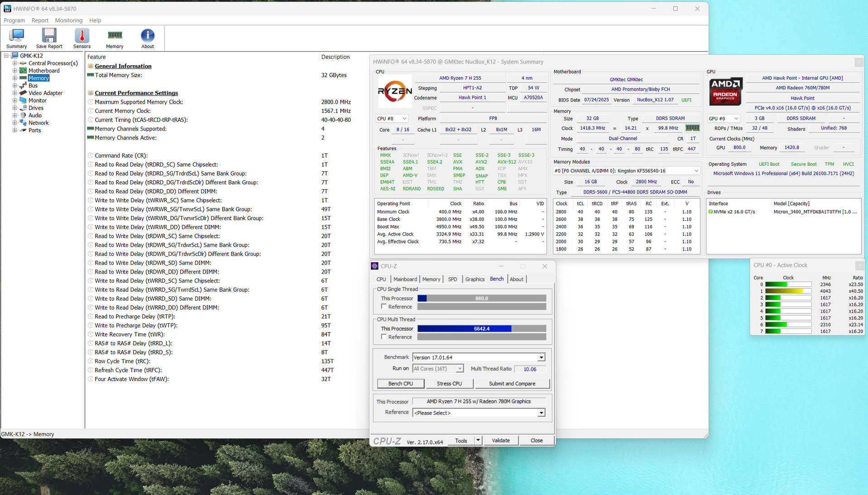Click the Description column header
This screenshot has height=495, width=868.
point(336,57)
